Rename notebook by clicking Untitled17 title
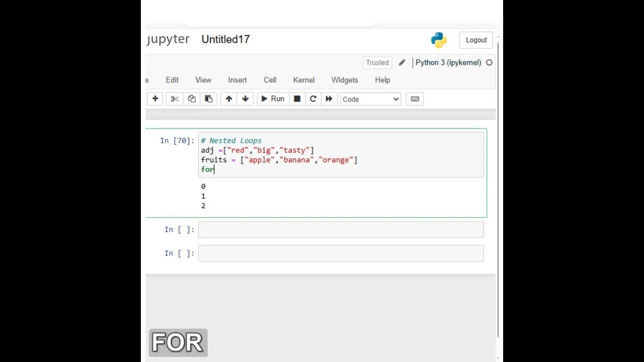The width and height of the screenshot is (644, 362). tap(225, 39)
